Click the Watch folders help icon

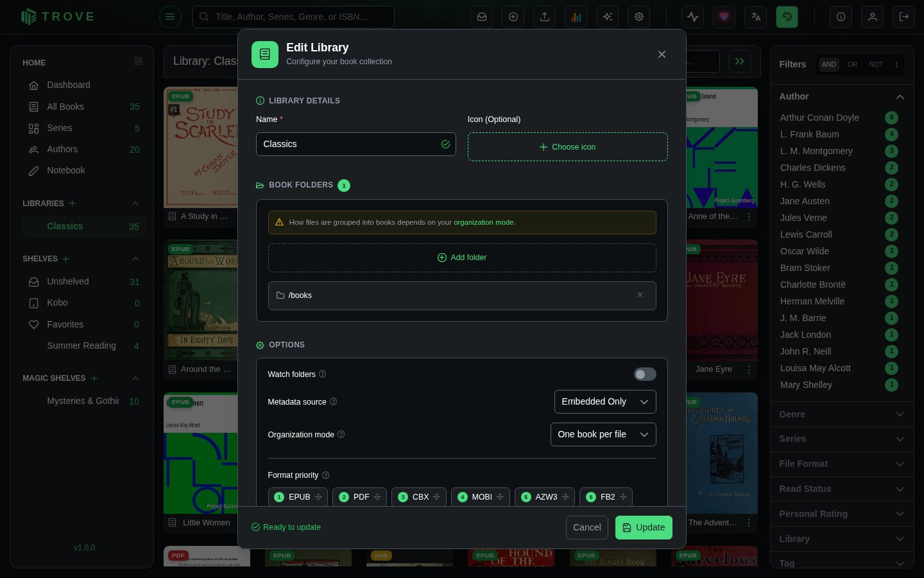pos(323,374)
